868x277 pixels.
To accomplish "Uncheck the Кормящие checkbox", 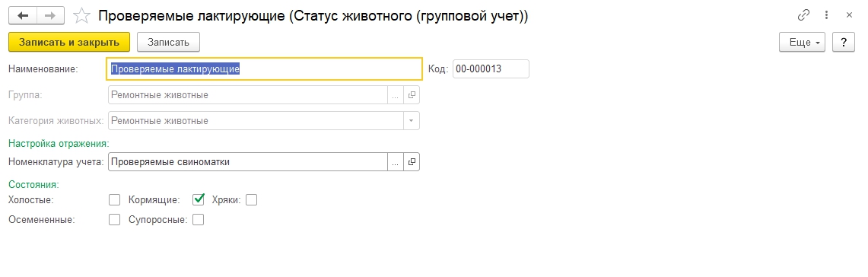I will (x=199, y=199).
